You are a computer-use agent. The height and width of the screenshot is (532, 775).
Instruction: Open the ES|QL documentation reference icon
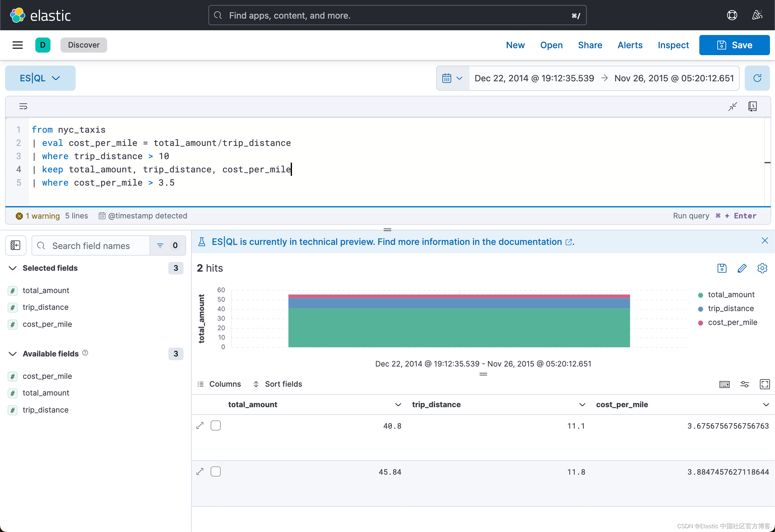(753, 106)
